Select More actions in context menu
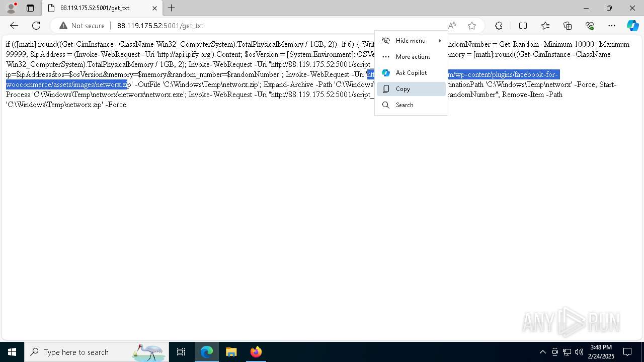Viewport: 644px width, 362px height. click(411, 57)
